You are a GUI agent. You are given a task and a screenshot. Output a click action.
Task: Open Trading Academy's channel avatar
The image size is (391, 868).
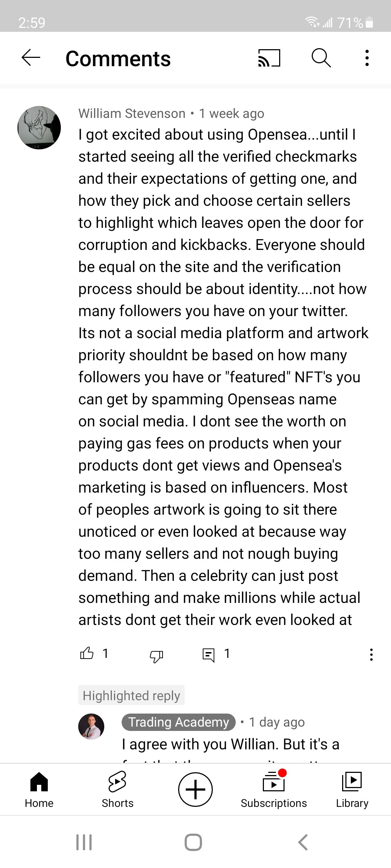(x=91, y=726)
